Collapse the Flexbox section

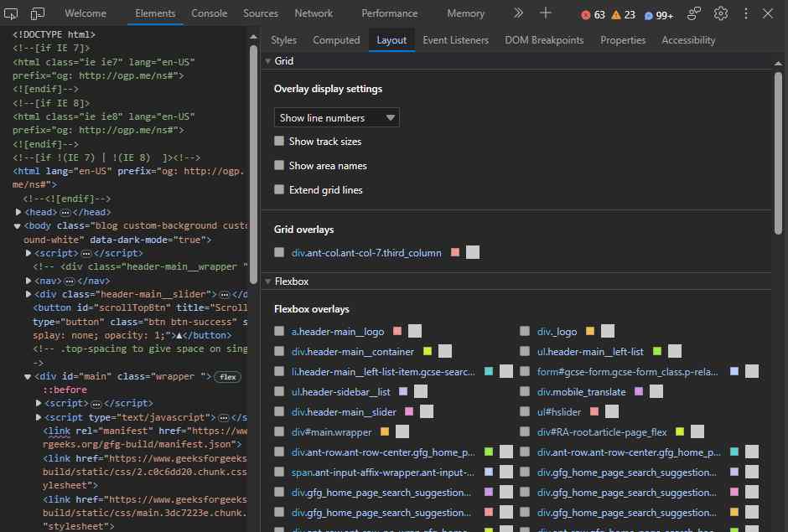click(268, 281)
